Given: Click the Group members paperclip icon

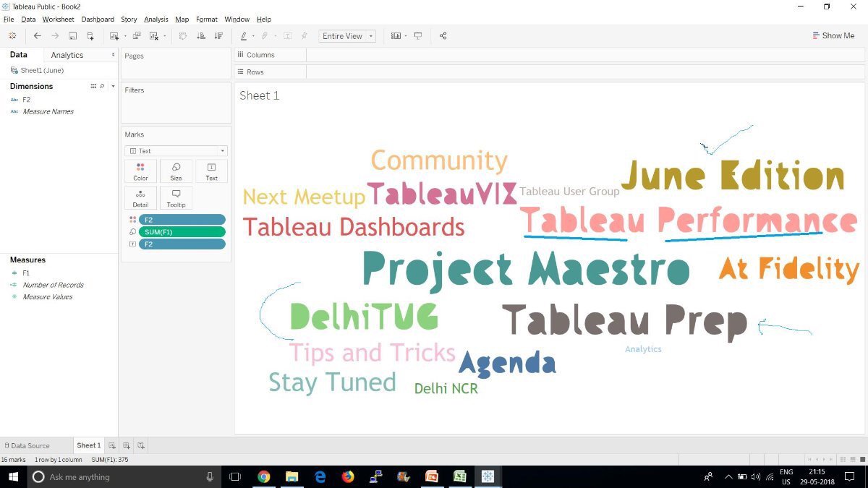Looking at the screenshot, I should [265, 35].
